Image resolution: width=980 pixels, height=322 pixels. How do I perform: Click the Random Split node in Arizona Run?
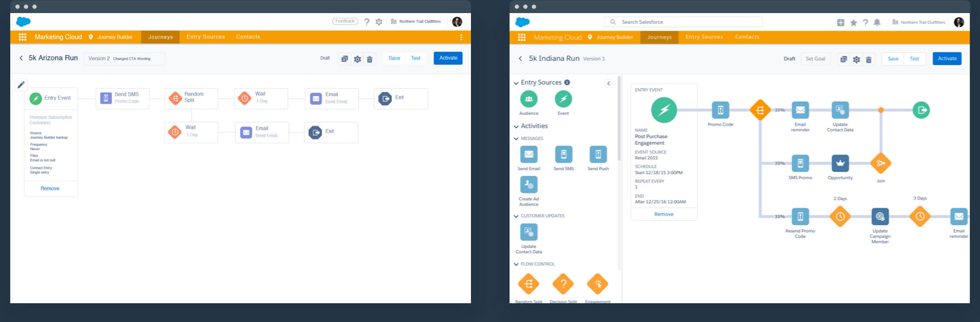176,98
